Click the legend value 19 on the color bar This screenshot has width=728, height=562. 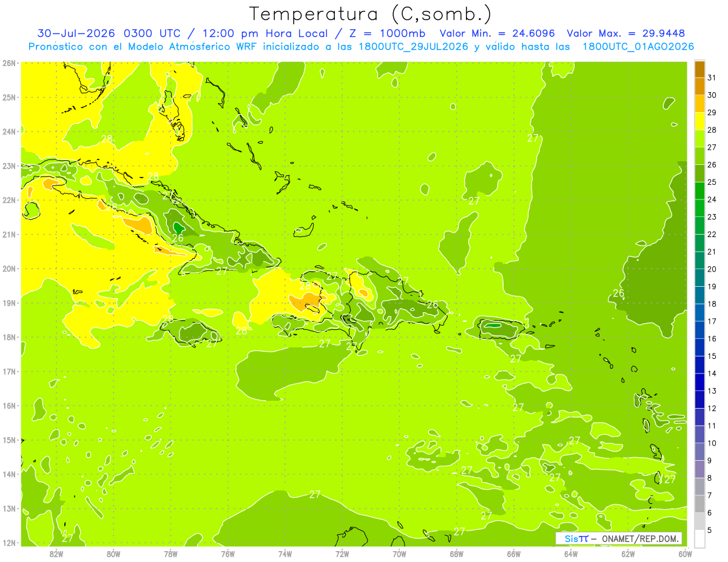(712, 286)
